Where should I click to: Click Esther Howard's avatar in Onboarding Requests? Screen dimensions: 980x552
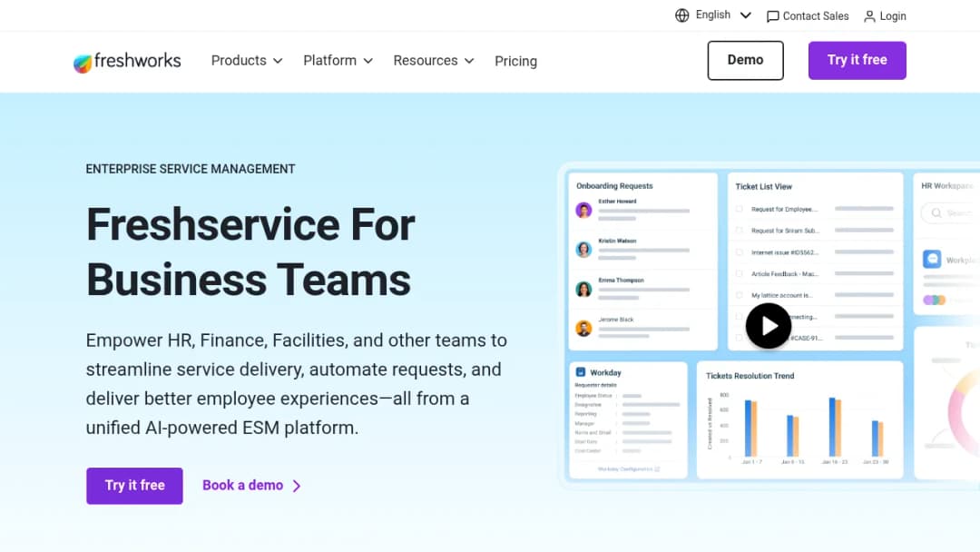coord(583,210)
